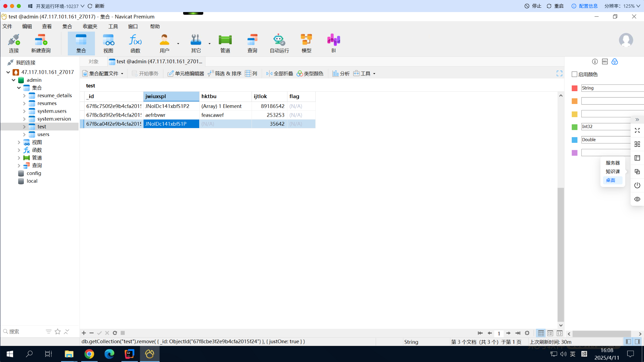644x362 pixels.
Task: Expand the 视图 views folder
Action: click(19, 142)
